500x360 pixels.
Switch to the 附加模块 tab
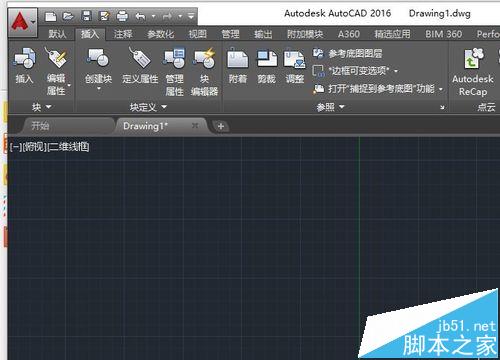coord(305,34)
